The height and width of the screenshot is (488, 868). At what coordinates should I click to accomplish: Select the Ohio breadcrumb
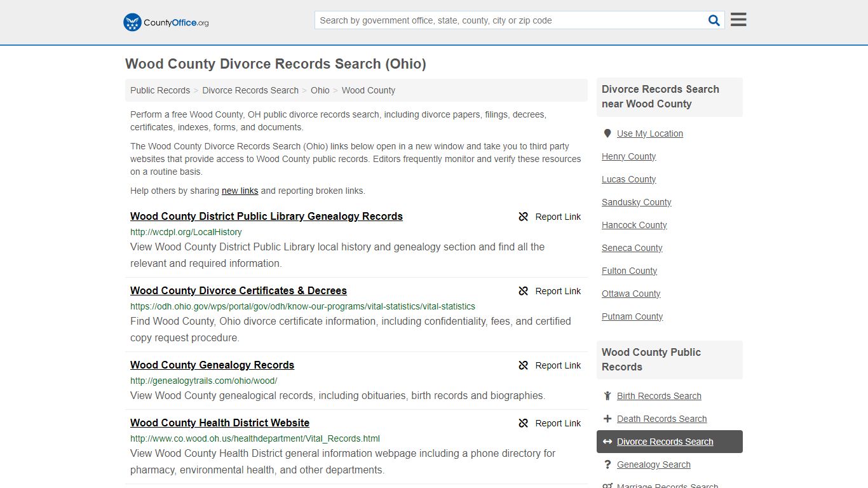(320, 90)
